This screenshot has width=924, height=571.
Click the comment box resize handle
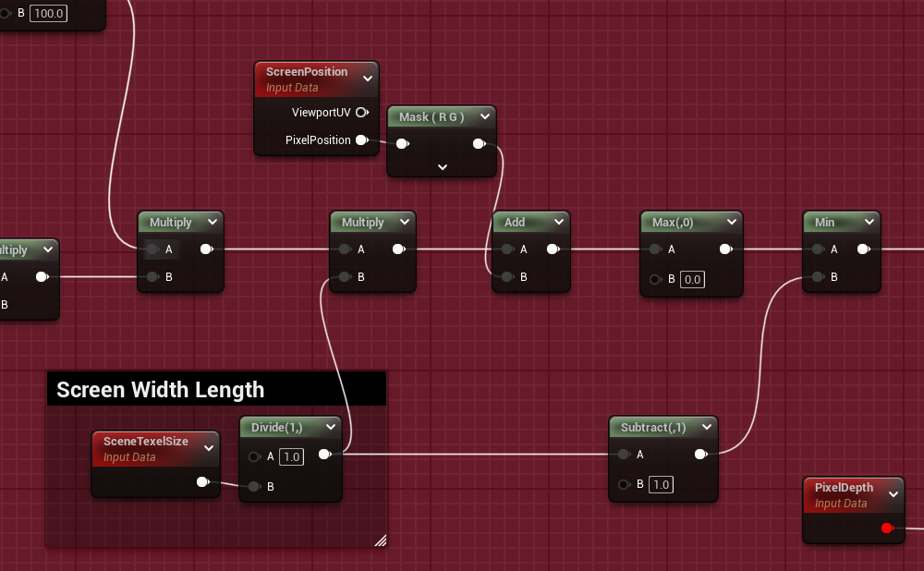pos(380,541)
